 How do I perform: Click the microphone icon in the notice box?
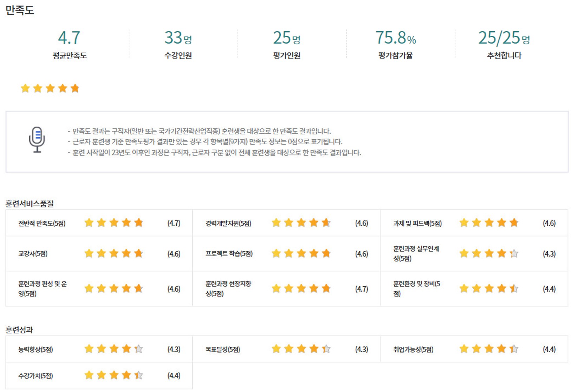coord(37,139)
